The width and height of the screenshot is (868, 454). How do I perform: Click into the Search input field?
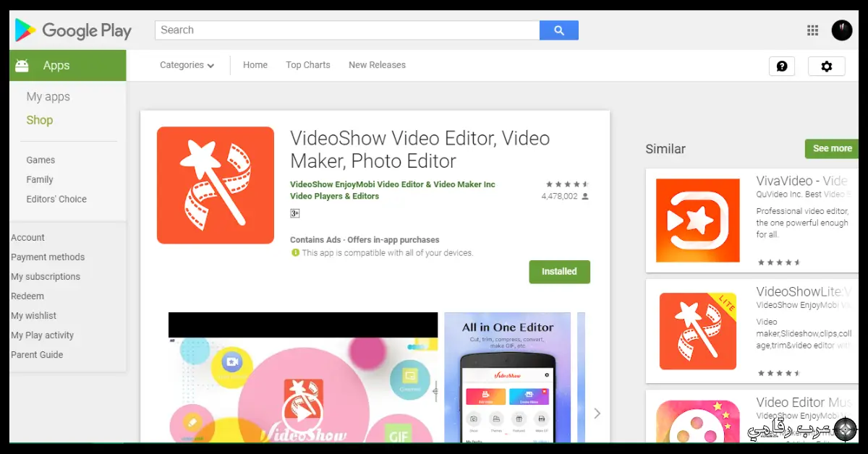347,30
